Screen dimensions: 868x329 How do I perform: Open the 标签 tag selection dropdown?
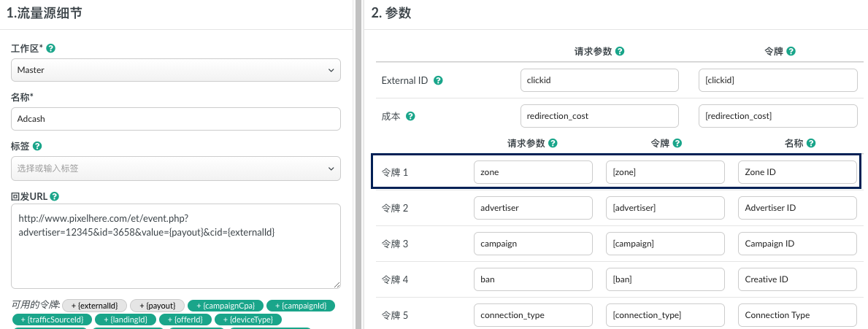click(176, 169)
